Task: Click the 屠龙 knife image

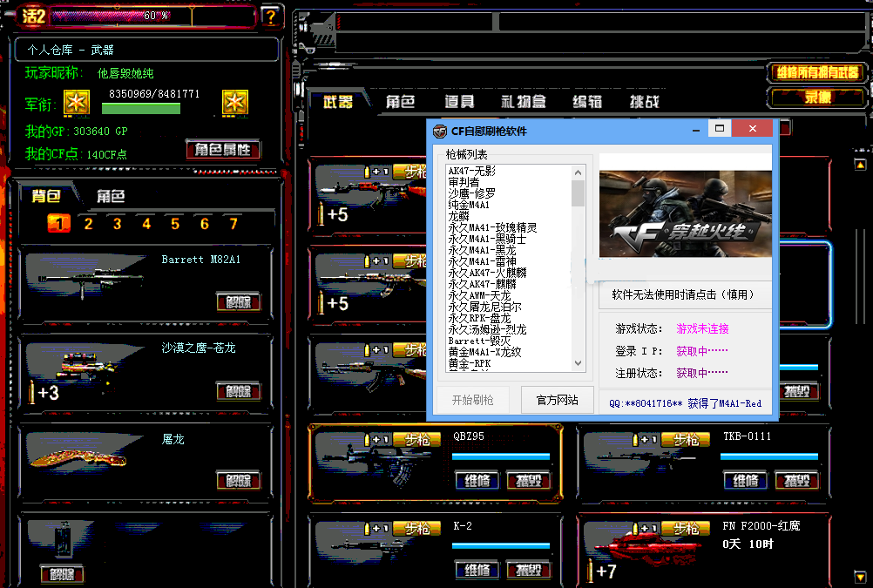Action: [79, 459]
